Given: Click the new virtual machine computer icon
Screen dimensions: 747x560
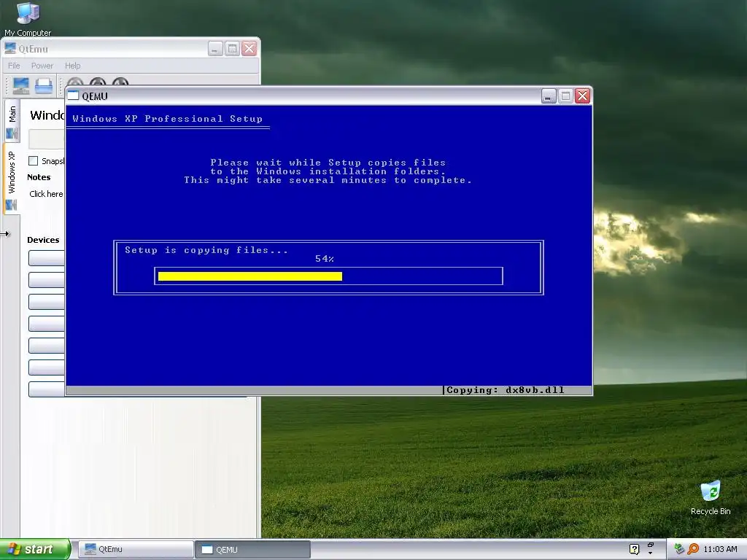Looking at the screenshot, I should (21, 86).
